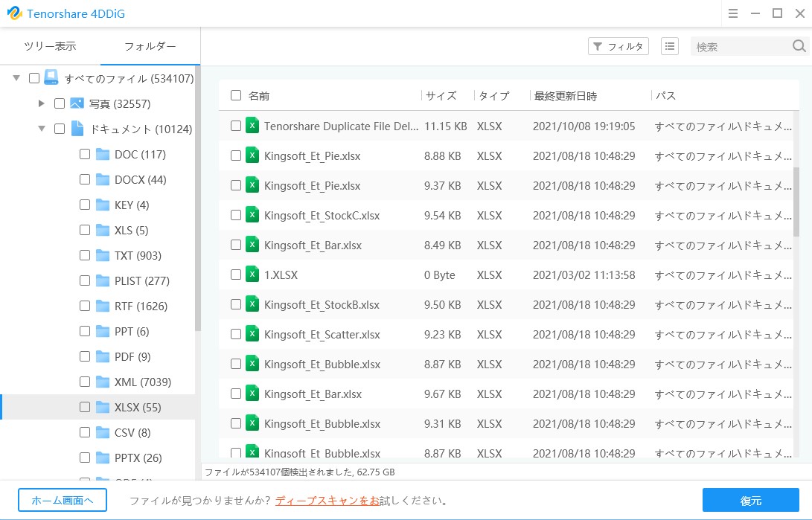Click the PPTX folder icon

(x=103, y=458)
